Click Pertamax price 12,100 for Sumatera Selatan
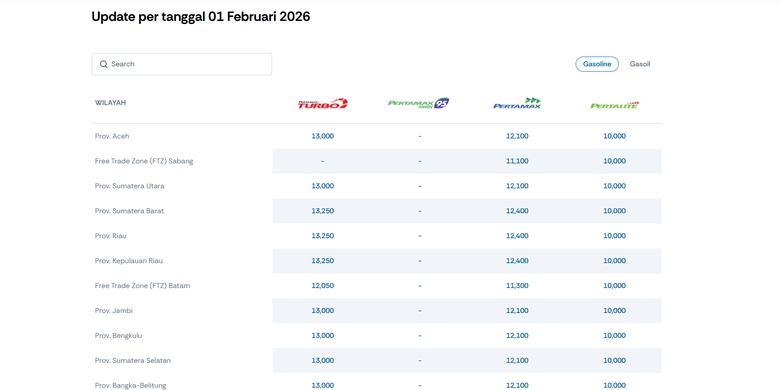This screenshot has height=390, width=780. pos(517,360)
